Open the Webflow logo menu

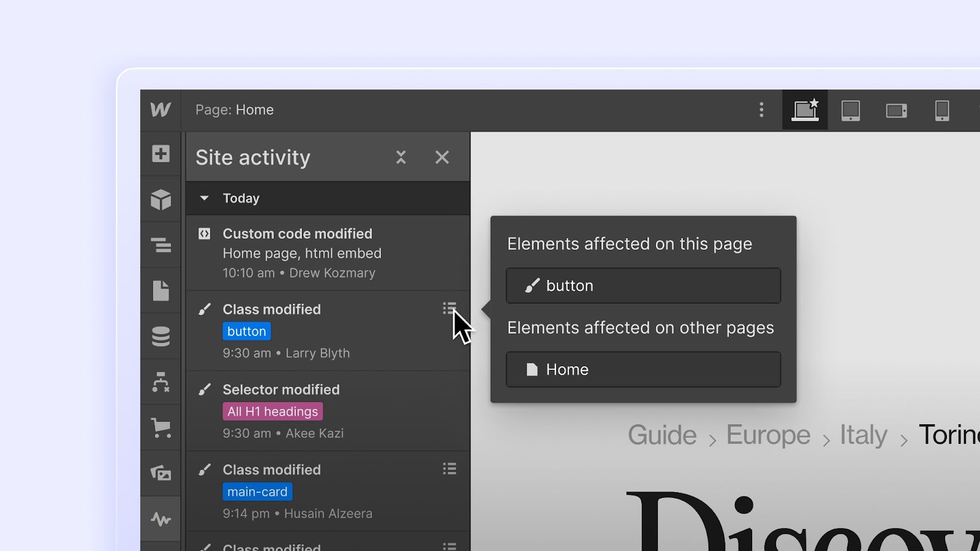[160, 110]
